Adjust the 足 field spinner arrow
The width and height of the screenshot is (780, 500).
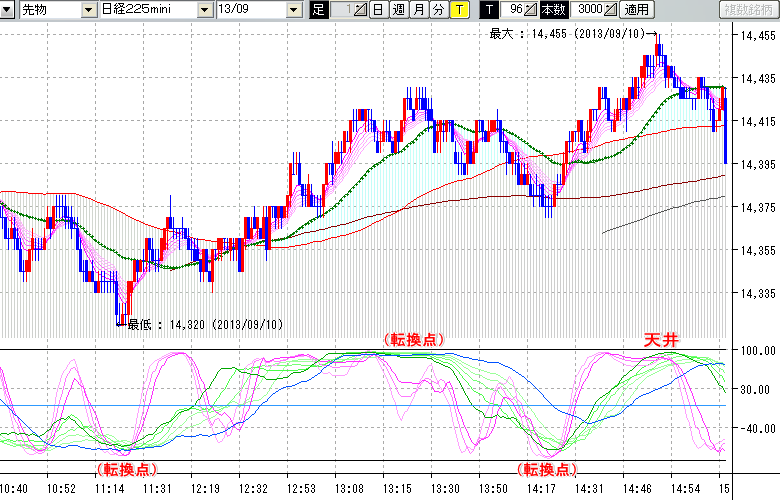coord(361,10)
